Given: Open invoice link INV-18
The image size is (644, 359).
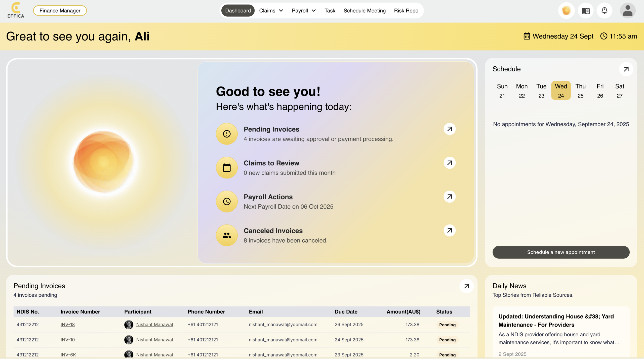Looking at the screenshot, I should (68, 325).
